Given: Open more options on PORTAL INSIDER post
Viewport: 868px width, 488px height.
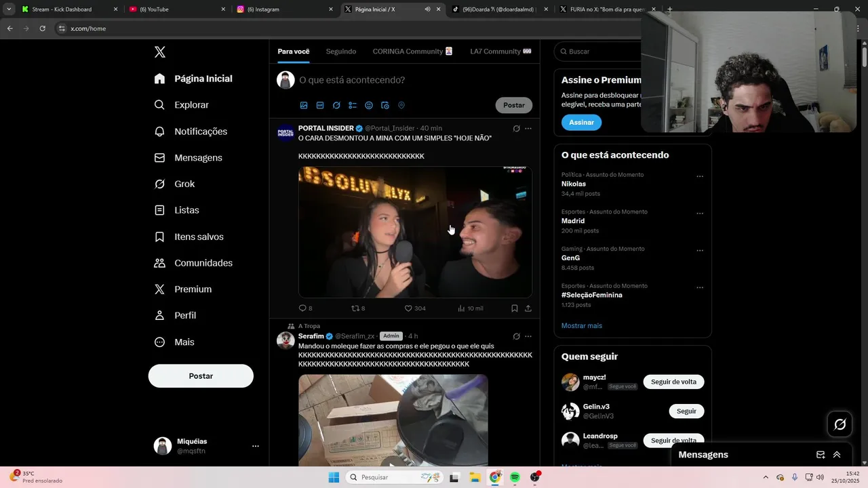Looking at the screenshot, I should pyautogui.click(x=528, y=129).
